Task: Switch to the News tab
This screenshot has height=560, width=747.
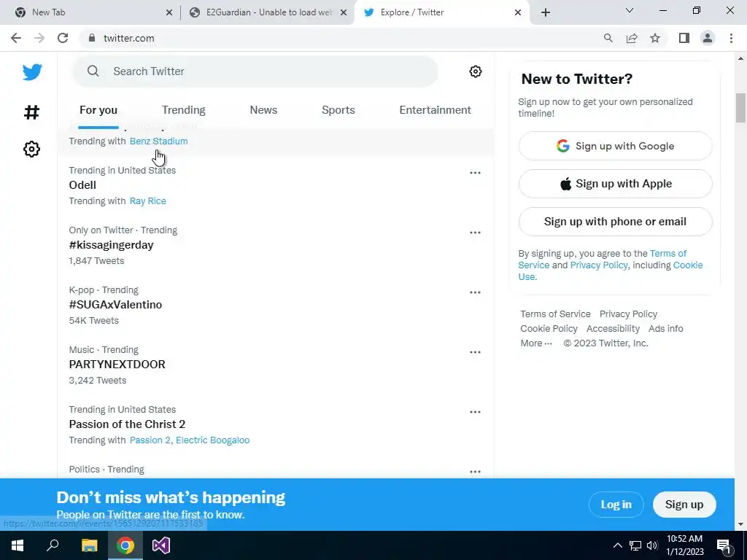Action: tap(263, 110)
